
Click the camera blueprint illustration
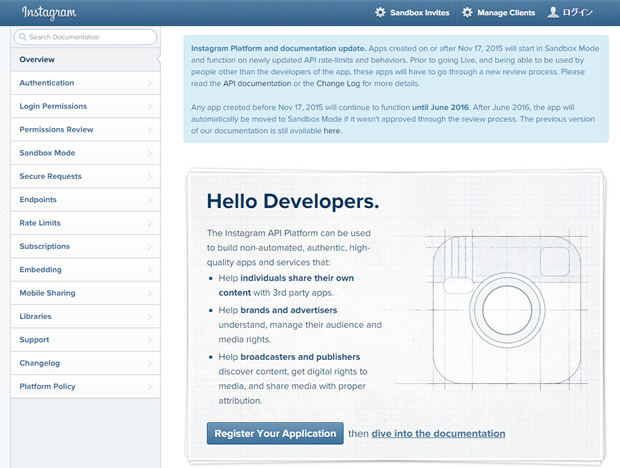click(507, 310)
